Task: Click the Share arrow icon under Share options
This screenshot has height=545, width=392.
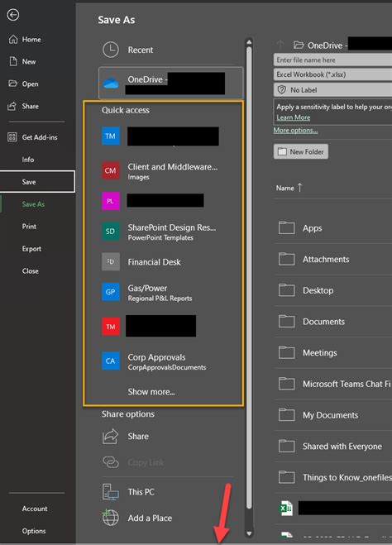Action: tap(111, 436)
